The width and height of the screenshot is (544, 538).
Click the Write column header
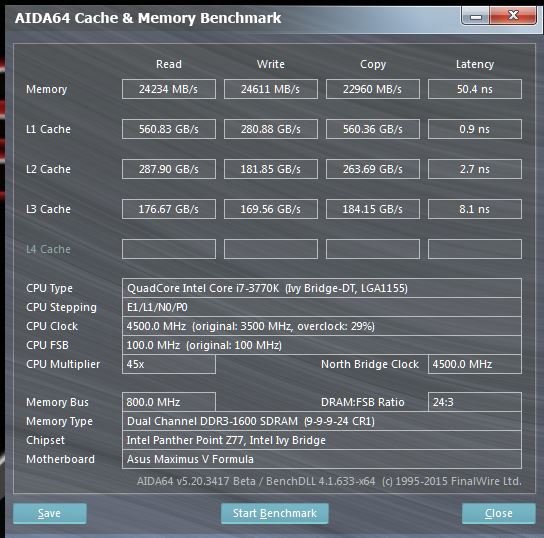[271, 64]
